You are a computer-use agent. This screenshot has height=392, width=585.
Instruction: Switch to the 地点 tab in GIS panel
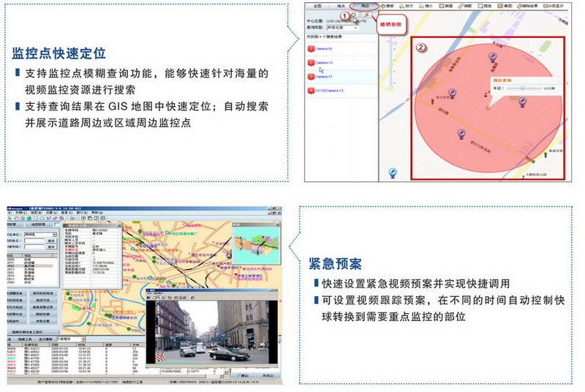pos(341,6)
